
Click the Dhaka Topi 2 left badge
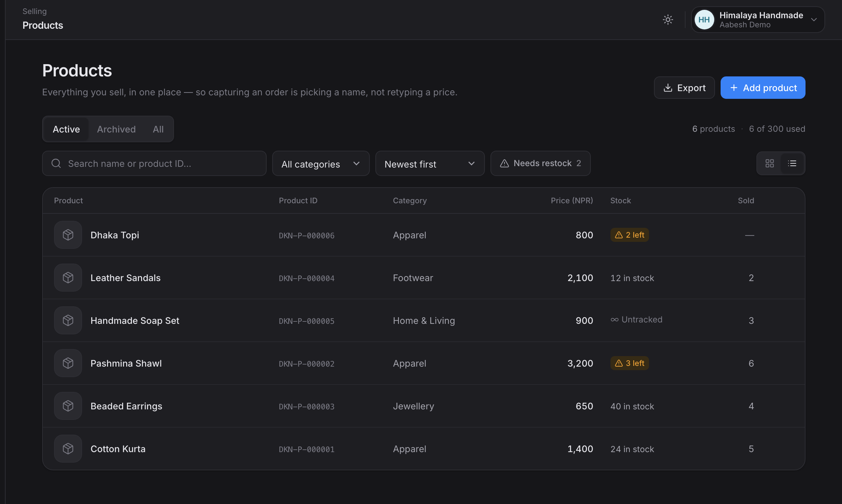(x=629, y=235)
